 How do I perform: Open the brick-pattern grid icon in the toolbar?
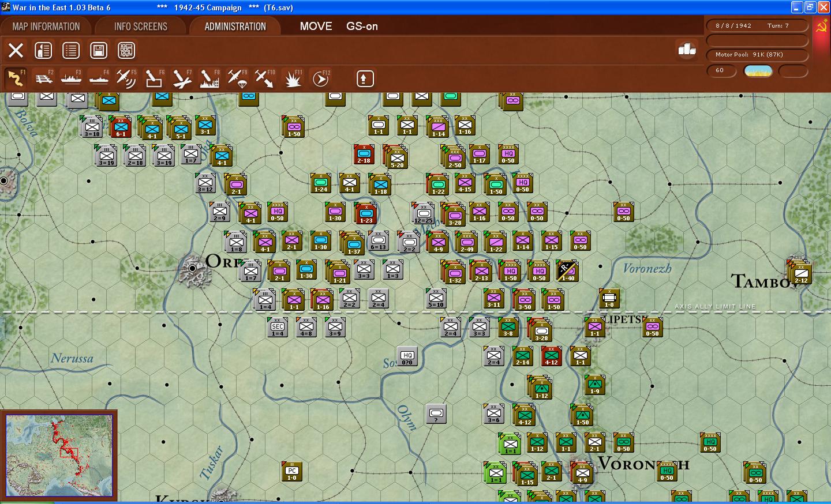click(126, 51)
